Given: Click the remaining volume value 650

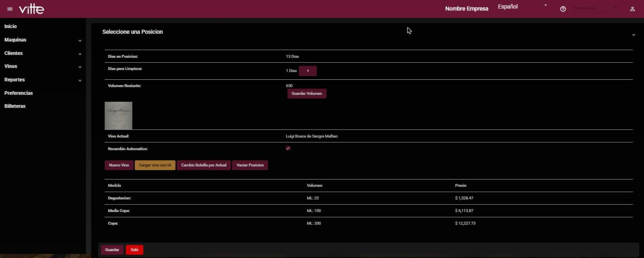Looking at the screenshot, I should pos(289,86).
